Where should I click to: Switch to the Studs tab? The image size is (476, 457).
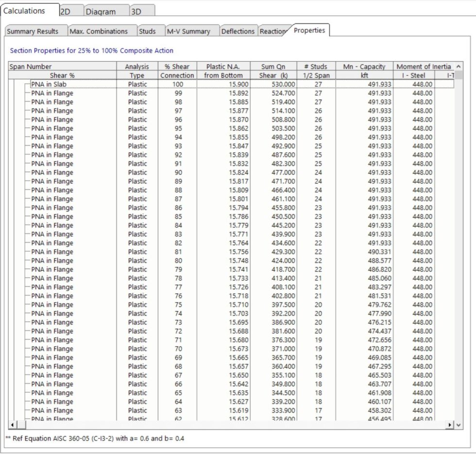pyautogui.click(x=147, y=31)
